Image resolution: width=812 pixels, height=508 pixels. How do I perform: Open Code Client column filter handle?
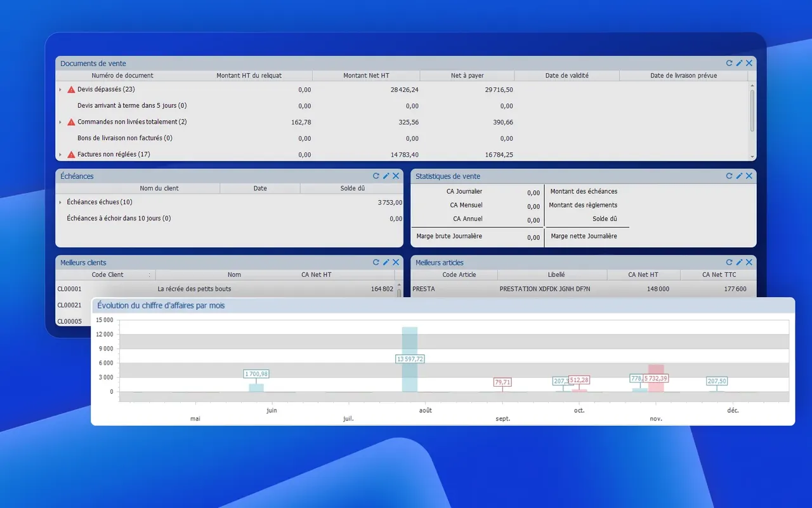click(x=150, y=275)
